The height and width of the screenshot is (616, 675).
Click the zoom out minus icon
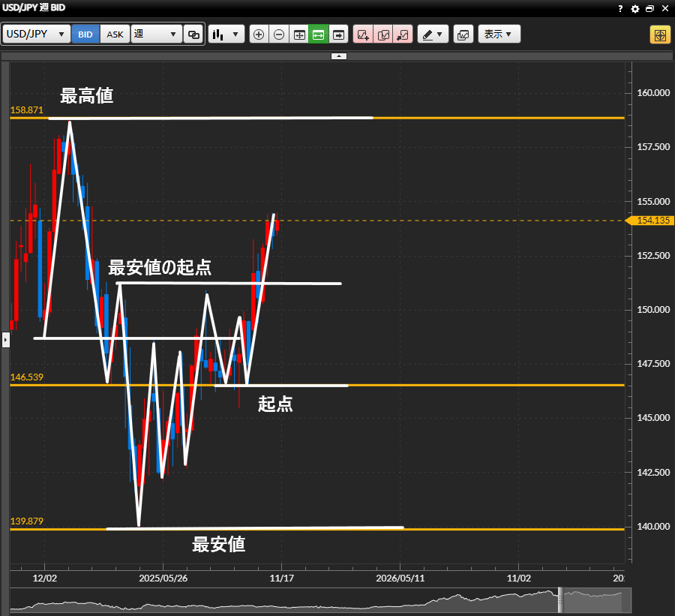tap(279, 35)
